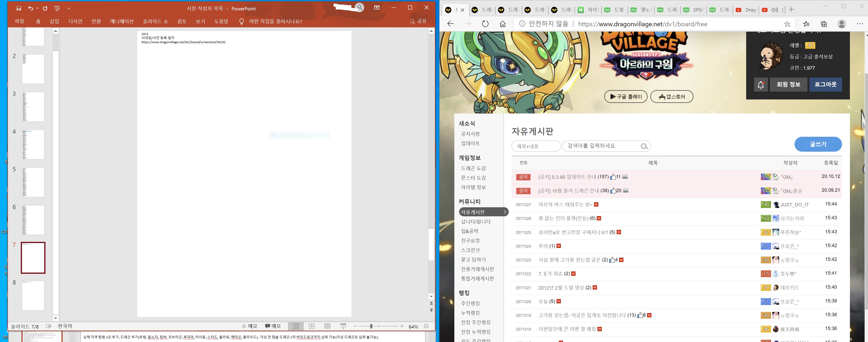
Task: Toggle comments pane (메모 speech bubble)
Action: [273, 326]
